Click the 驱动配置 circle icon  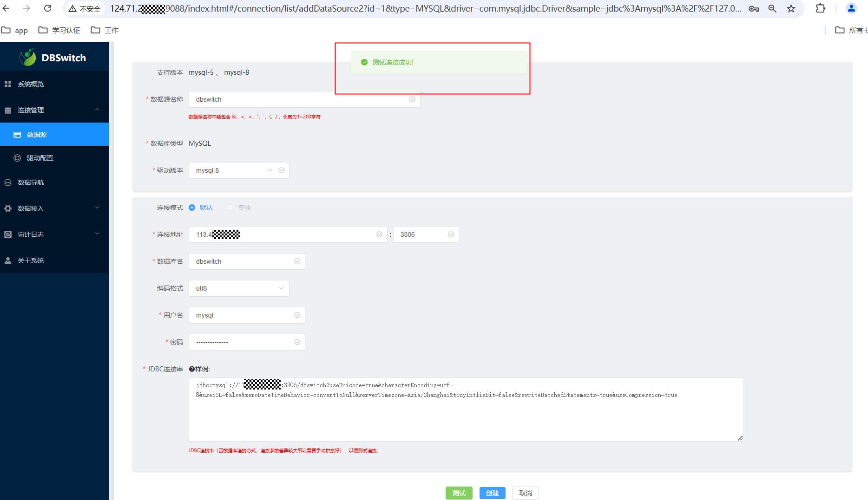(17, 158)
